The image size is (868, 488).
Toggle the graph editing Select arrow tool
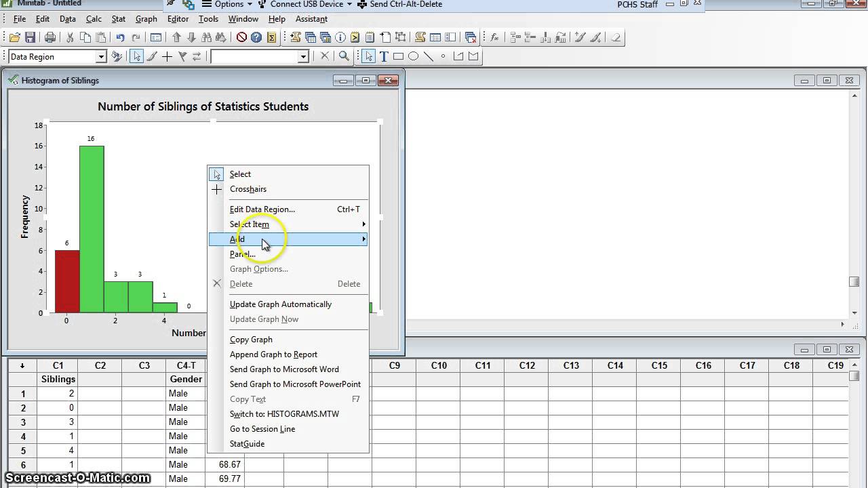pyautogui.click(x=137, y=57)
